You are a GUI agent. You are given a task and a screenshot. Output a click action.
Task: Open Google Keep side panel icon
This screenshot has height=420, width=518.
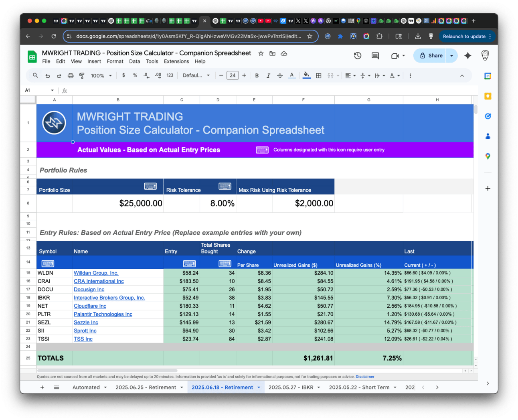pos(488,96)
